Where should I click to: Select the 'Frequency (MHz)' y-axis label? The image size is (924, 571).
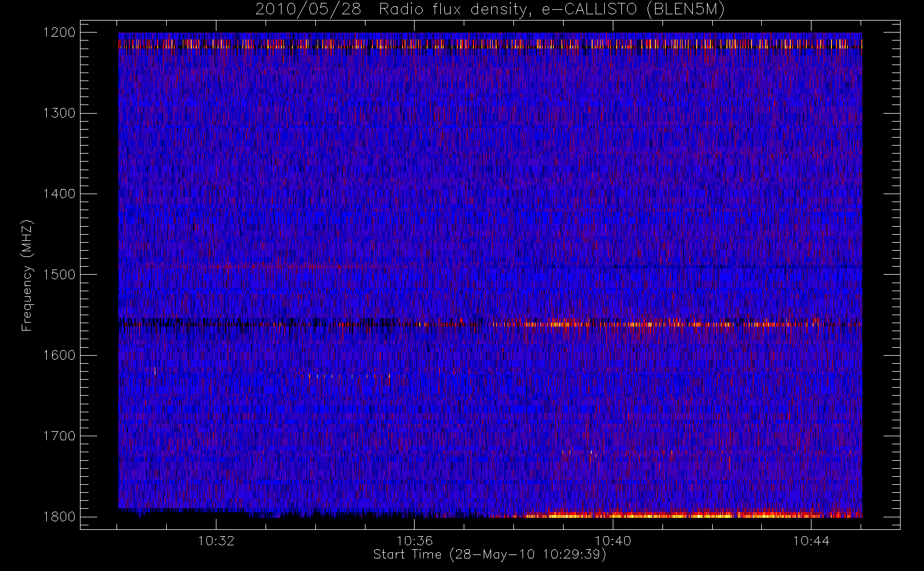coord(26,275)
